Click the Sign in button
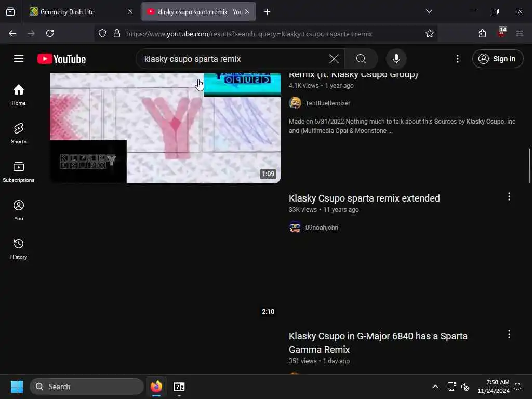The image size is (532, 399). 498,59
